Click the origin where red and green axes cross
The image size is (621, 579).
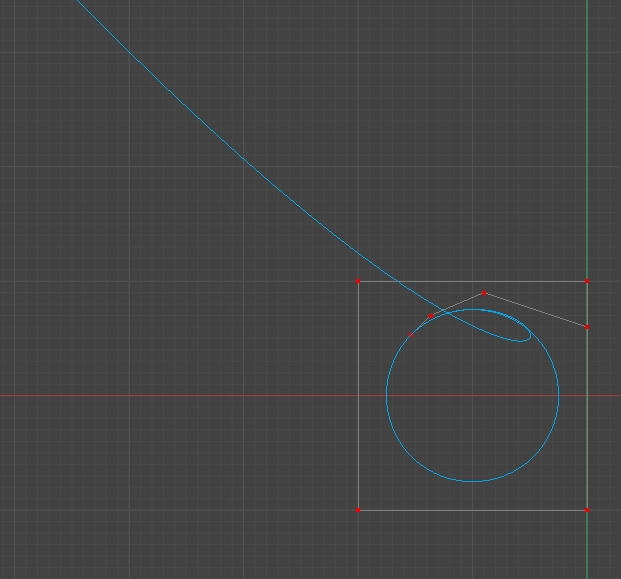(587, 395)
